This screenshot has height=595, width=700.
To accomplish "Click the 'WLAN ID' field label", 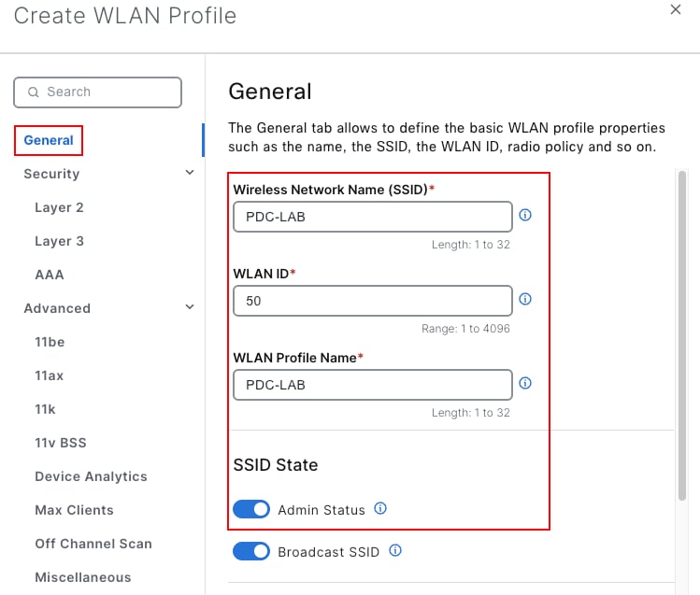I will click(x=261, y=274).
